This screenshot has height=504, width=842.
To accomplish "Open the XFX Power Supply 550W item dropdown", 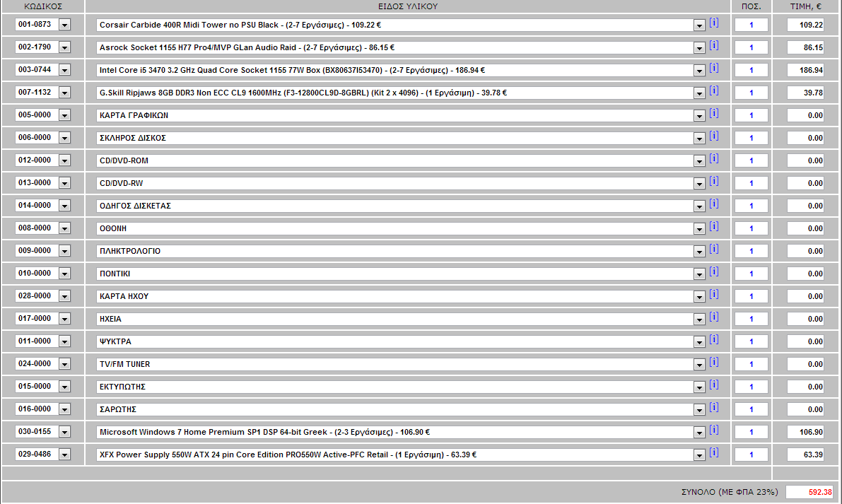I will pyautogui.click(x=699, y=455).
